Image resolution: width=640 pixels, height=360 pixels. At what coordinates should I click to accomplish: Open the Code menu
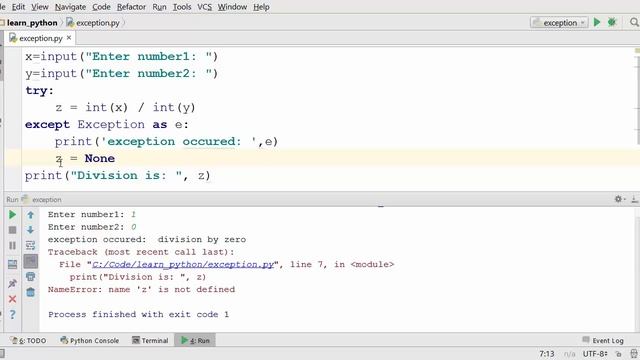click(x=101, y=7)
